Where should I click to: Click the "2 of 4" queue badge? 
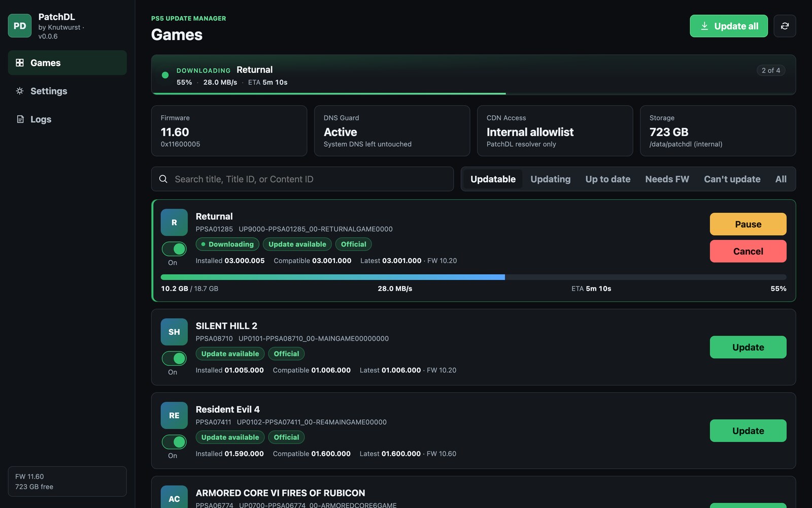771,70
